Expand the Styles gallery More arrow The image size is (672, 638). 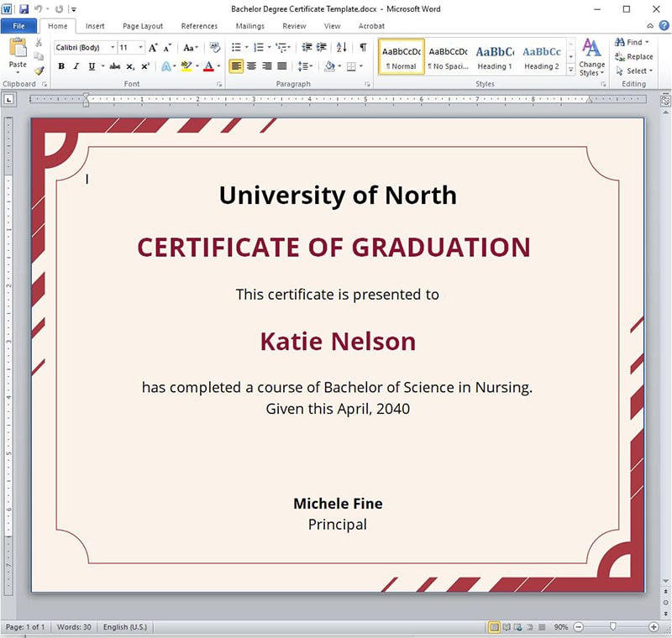(x=571, y=70)
